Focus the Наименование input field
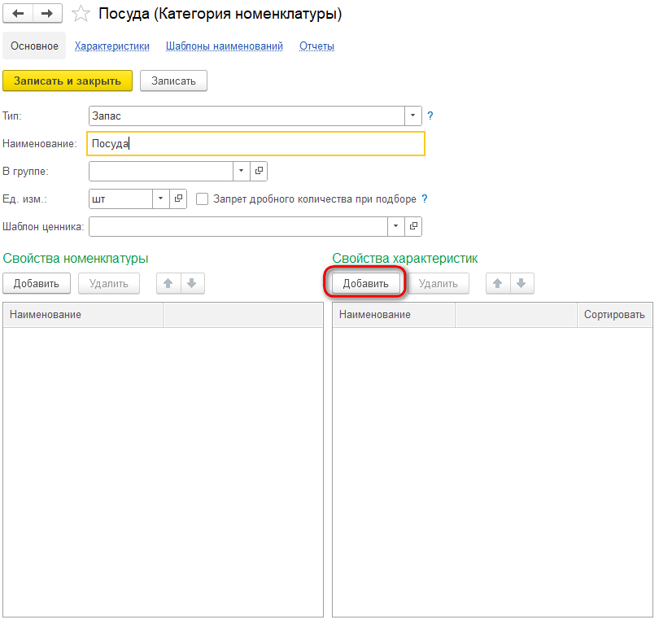Viewport: 672px width, 624px height. (x=255, y=143)
